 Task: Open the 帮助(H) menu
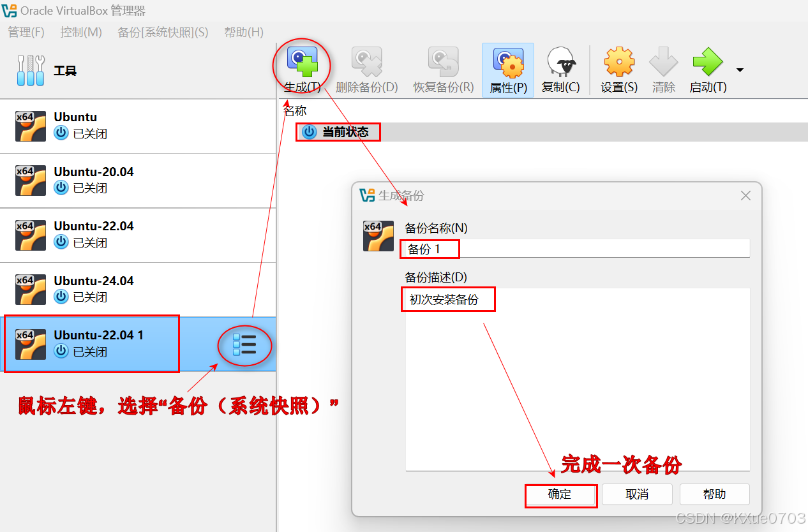coord(244,32)
